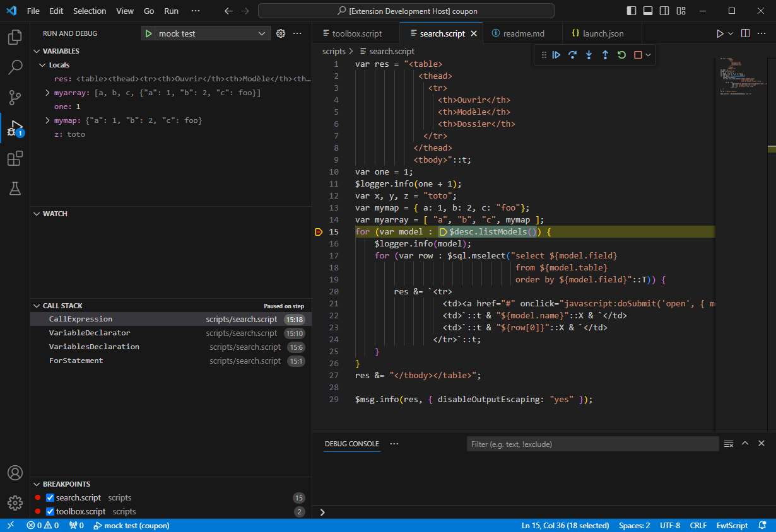Image resolution: width=776 pixels, height=532 pixels.
Task: Select the Debug Console panel tab
Action: (352, 444)
